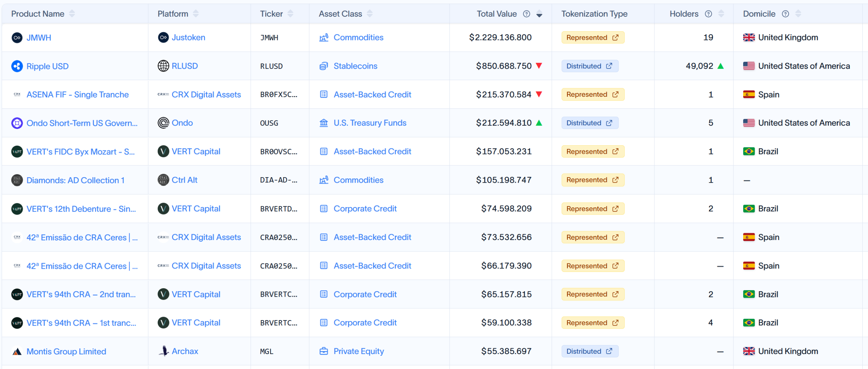868x369 pixels.
Task: Open the U.S. Treasury Funds asset class
Action: point(370,123)
